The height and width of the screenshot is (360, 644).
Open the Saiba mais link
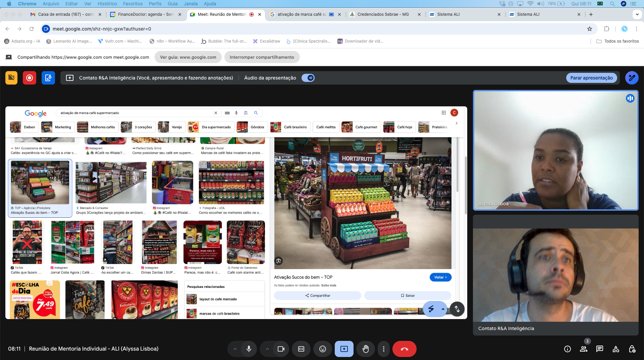329,286
